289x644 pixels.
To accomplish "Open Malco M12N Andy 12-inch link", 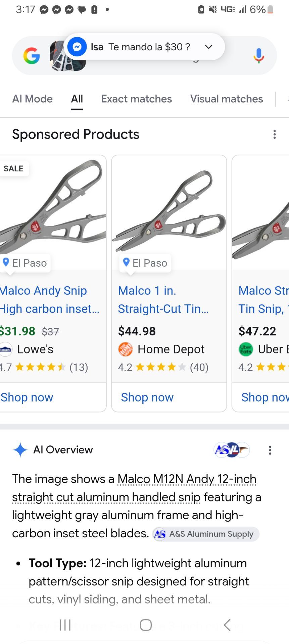I will click(x=187, y=479).
